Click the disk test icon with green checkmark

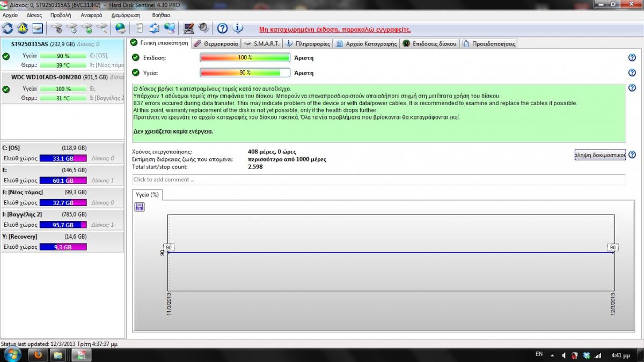[x=86, y=28]
